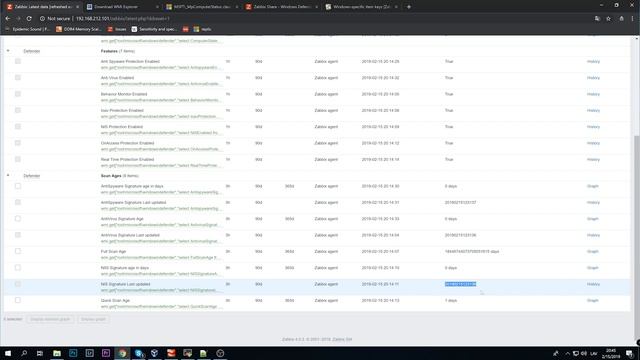640x360 pixels.
Task: Check NIS Protection Enabled checkbox
Action: tap(18, 127)
